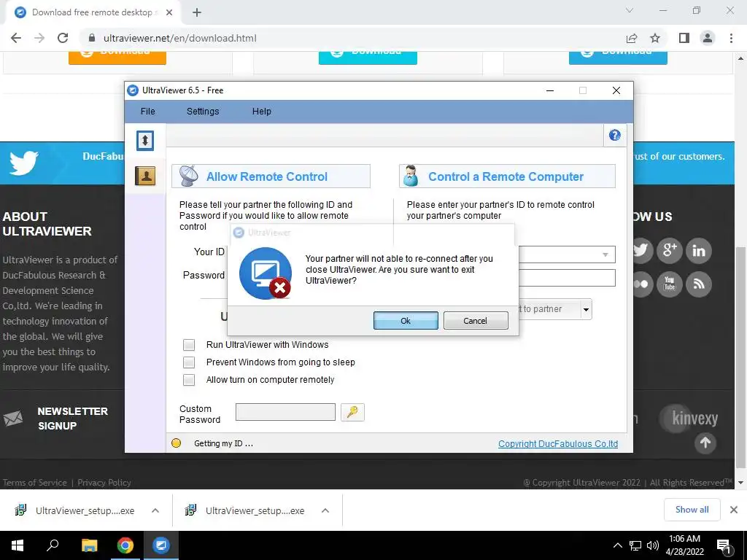Enable Prevent Windows from going to sleep
This screenshot has height=560, width=747.
tap(189, 362)
